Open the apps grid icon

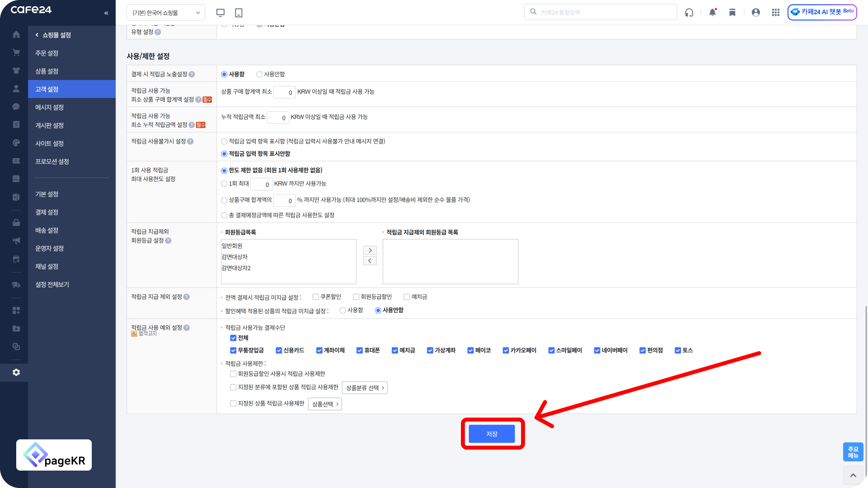[x=775, y=12]
